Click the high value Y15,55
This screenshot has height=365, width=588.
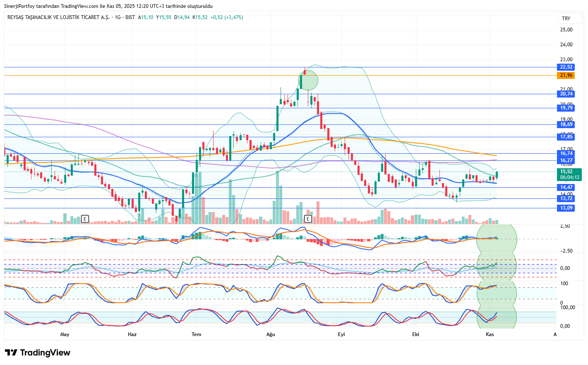pos(163,17)
